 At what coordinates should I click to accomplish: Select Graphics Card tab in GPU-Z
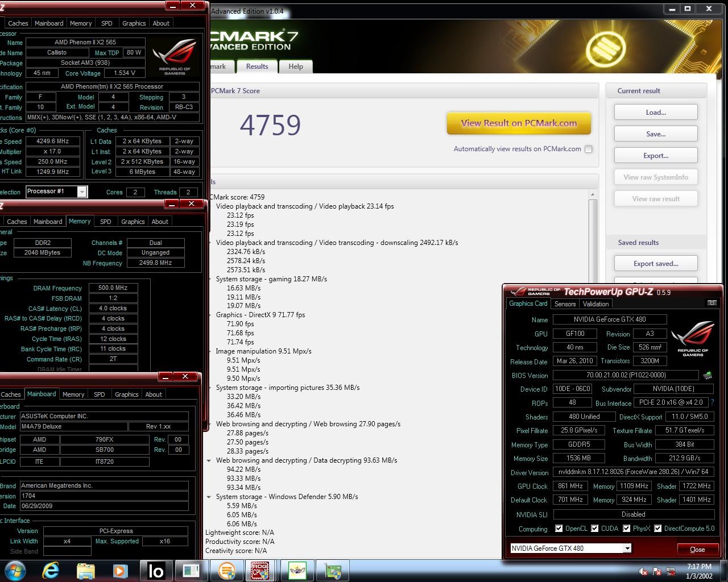coord(528,304)
